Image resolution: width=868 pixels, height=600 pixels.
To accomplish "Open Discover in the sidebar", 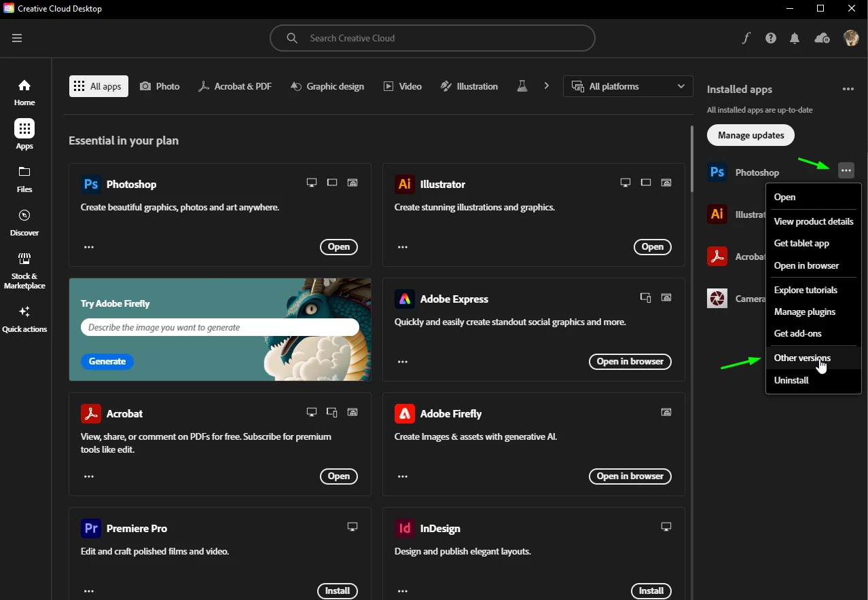I will [24, 223].
